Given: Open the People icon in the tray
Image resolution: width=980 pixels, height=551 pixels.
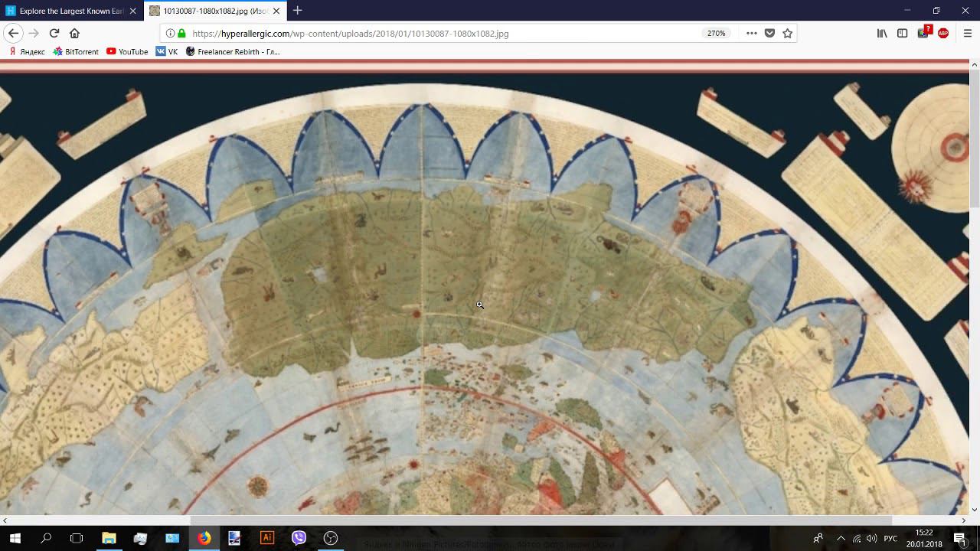Looking at the screenshot, I should click(818, 538).
